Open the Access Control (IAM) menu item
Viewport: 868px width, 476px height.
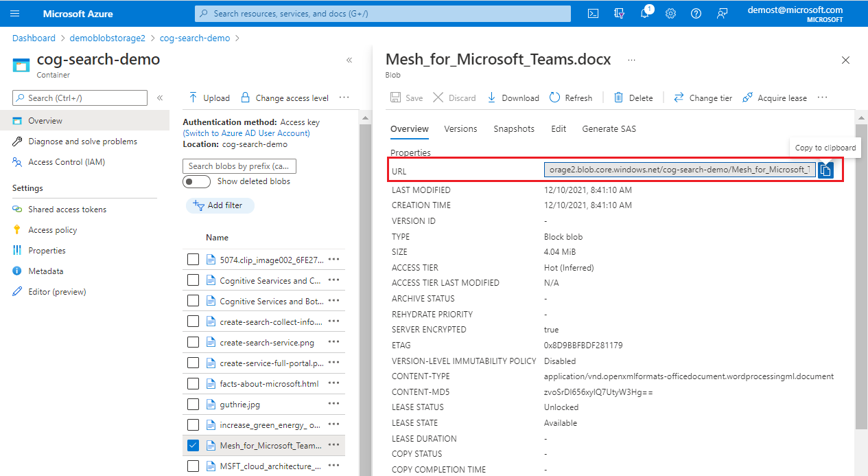tap(66, 162)
